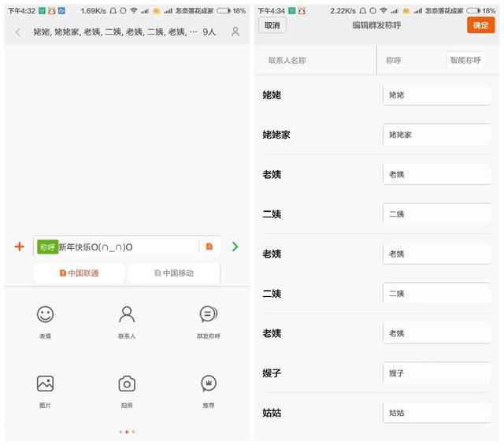The image size is (504, 445).
Task: Tap the green 称呼 tag in message field
Action: [47, 247]
